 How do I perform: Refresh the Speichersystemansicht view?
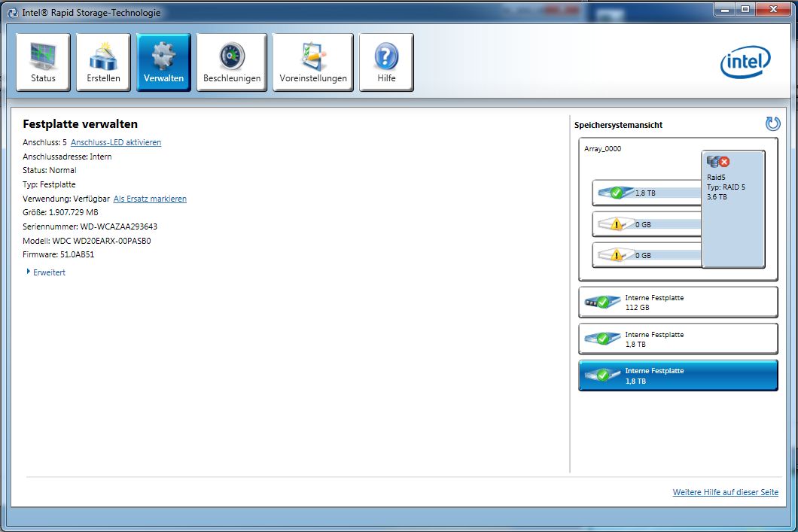pos(772,123)
